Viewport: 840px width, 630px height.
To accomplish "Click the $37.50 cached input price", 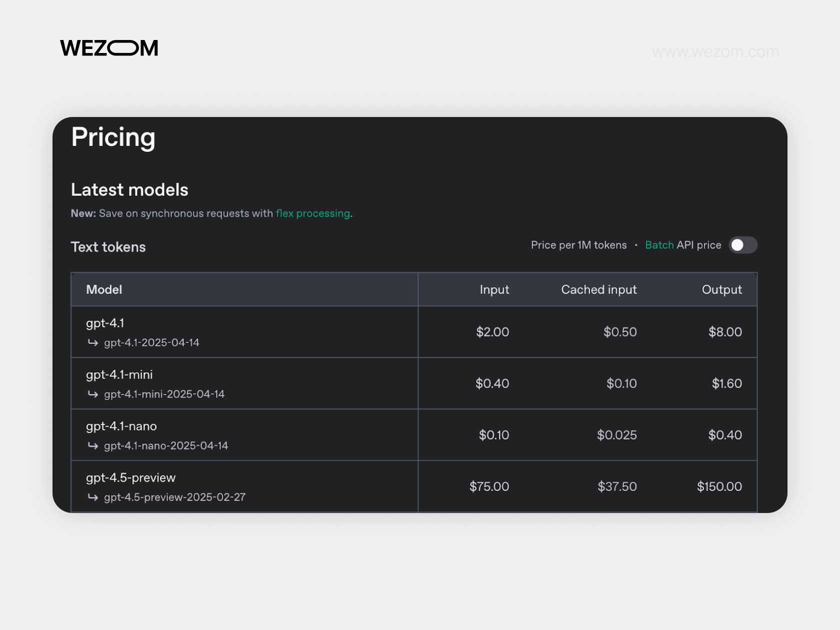I will (617, 486).
